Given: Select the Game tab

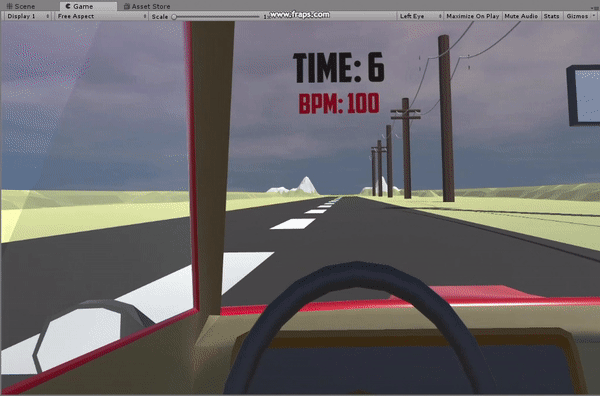Looking at the screenshot, I should (x=88, y=6).
